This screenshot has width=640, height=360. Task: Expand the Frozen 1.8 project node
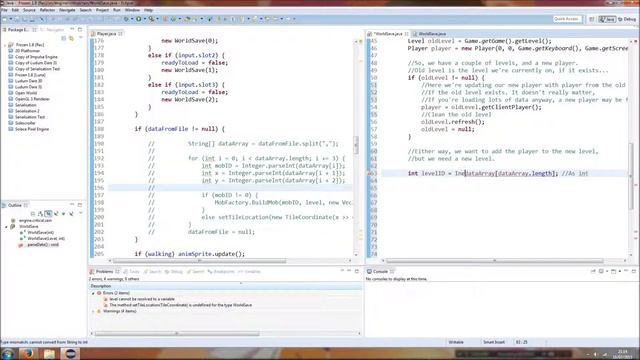pyautogui.click(x=5, y=45)
